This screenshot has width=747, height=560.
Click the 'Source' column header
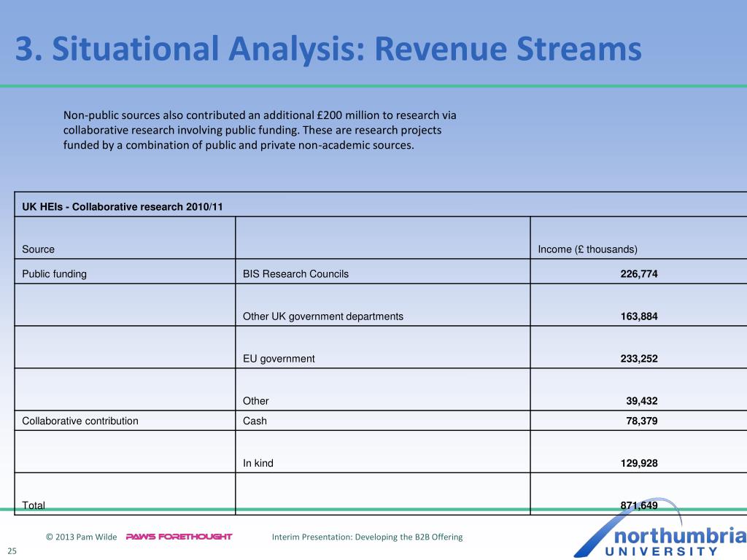[38, 249]
